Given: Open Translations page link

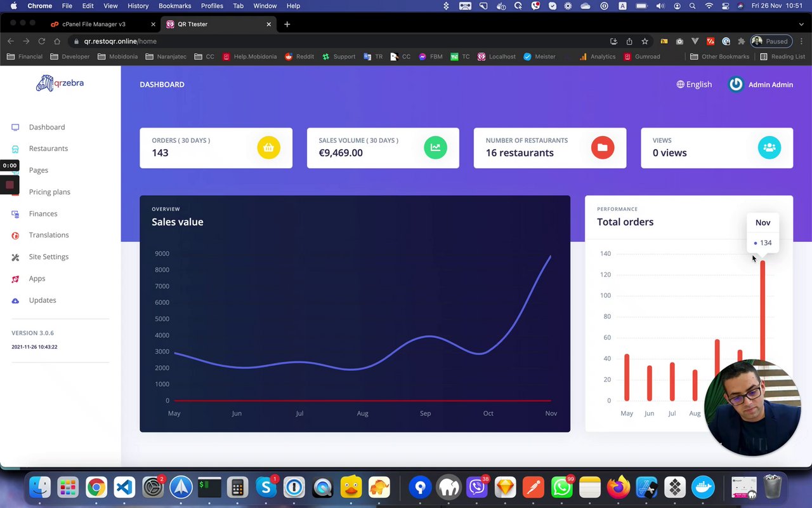Looking at the screenshot, I should [x=49, y=235].
